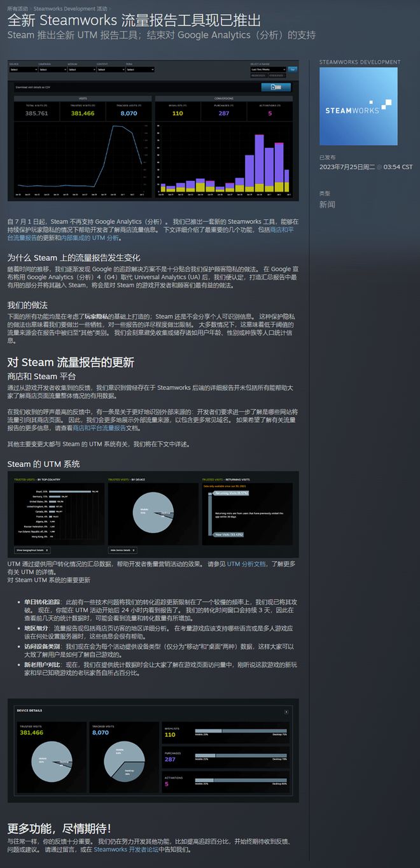Image resolution: width=420 pixels, height=868 pixels.
Task: Click the 'STEAMWORKS DEVELOPMENT' sidebar label
Action: (360, 62)
